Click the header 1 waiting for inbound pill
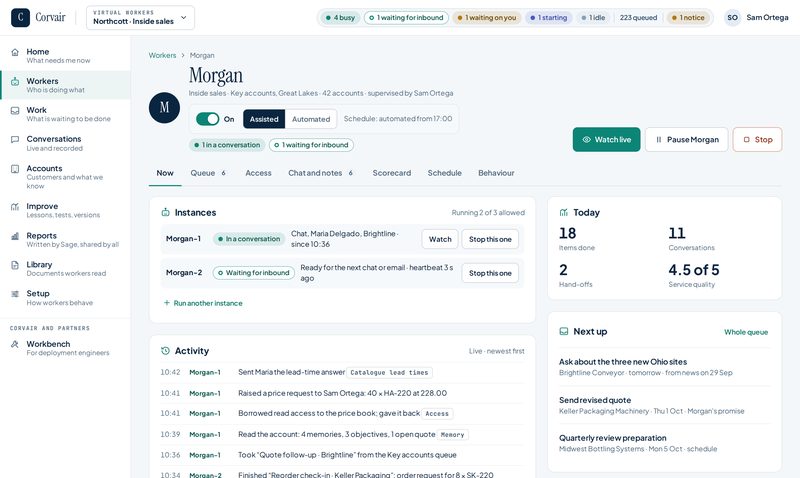 coord(406,18)
